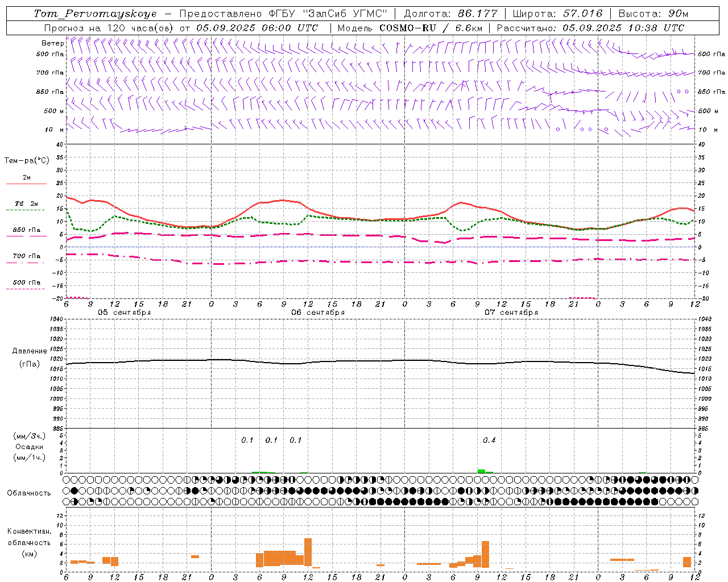This screenshot has height=582, width=728.
Task: Click the 07 сентября date label
Action: pyautogui.click(x=511, y=313)
